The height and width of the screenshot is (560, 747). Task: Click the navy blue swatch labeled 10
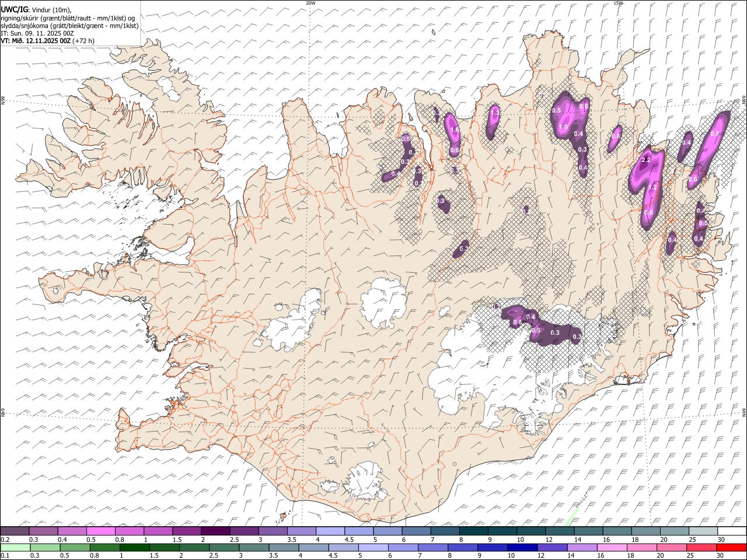pyautogui.click(x=522, y=547)
